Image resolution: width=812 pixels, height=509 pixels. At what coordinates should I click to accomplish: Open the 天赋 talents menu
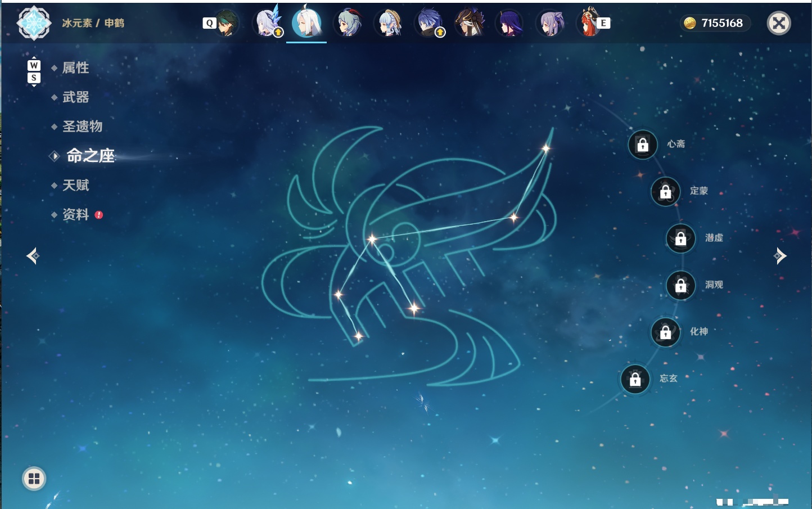point(75,185)
